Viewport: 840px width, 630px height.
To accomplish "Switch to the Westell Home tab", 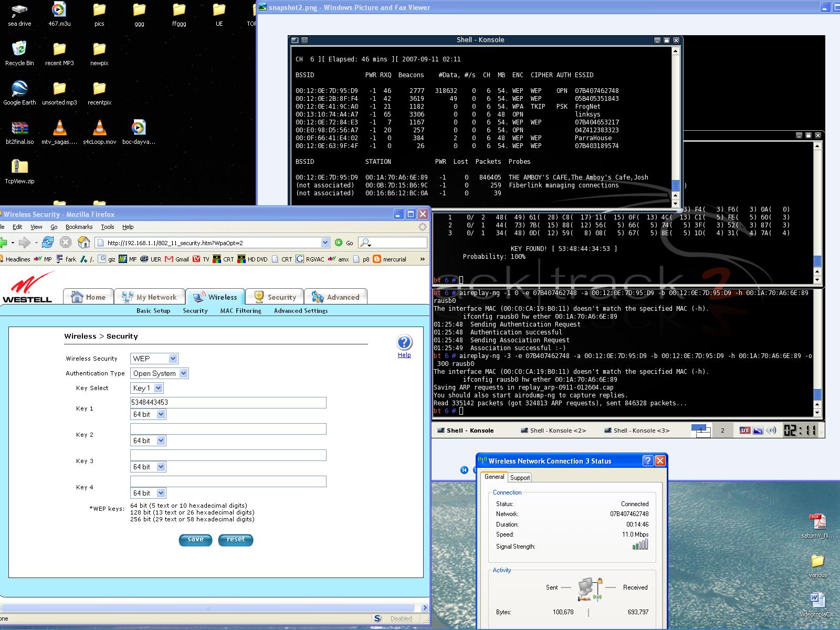I will [88, 297].
